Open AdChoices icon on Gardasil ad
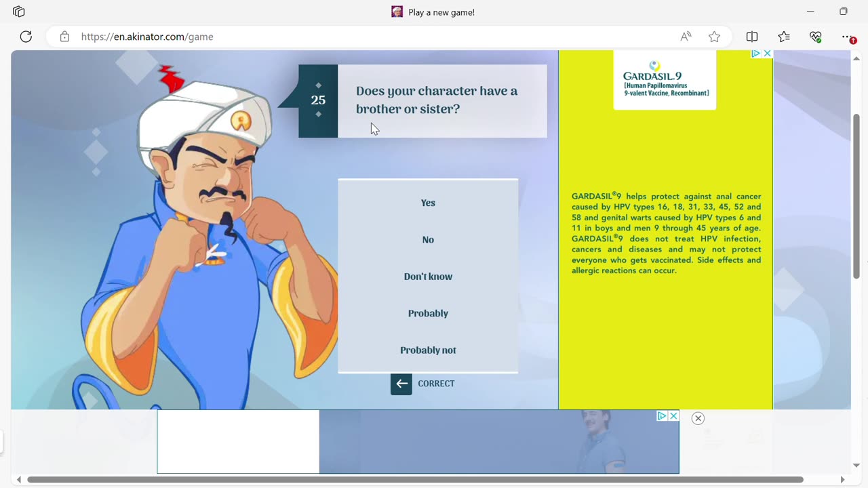 755,54
